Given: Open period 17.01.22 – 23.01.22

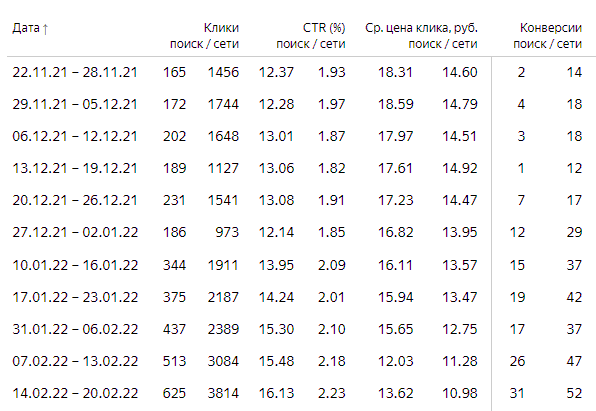Looking at the screenshot, I should 75,297.
